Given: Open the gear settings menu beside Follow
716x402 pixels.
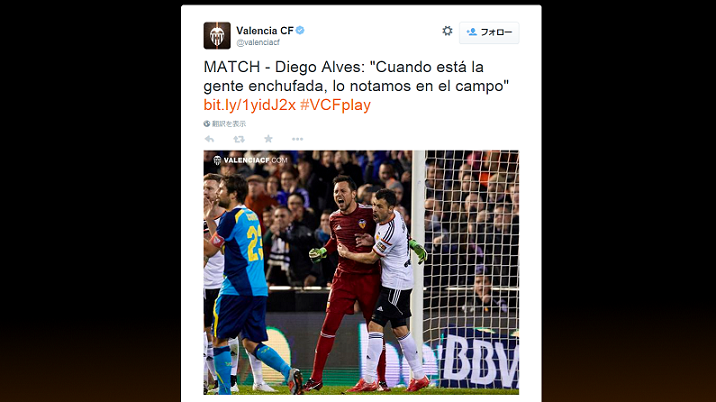Looking at the screenshot, I should tap(447, 31).
